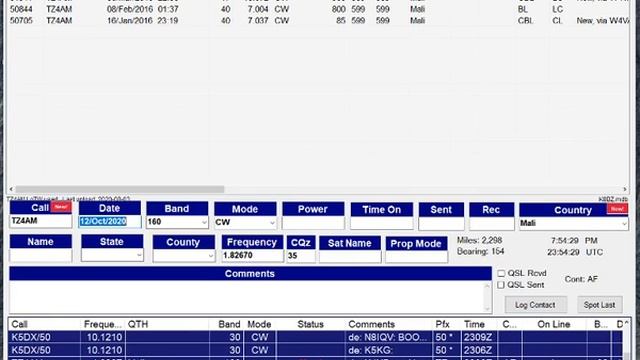Click the red New badge beside Call
Screen dimensions: 640x360
click(61, 207)
